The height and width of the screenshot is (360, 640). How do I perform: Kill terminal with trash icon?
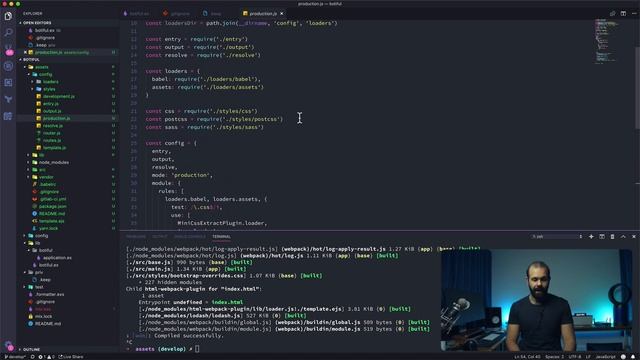tap(612, 236)
